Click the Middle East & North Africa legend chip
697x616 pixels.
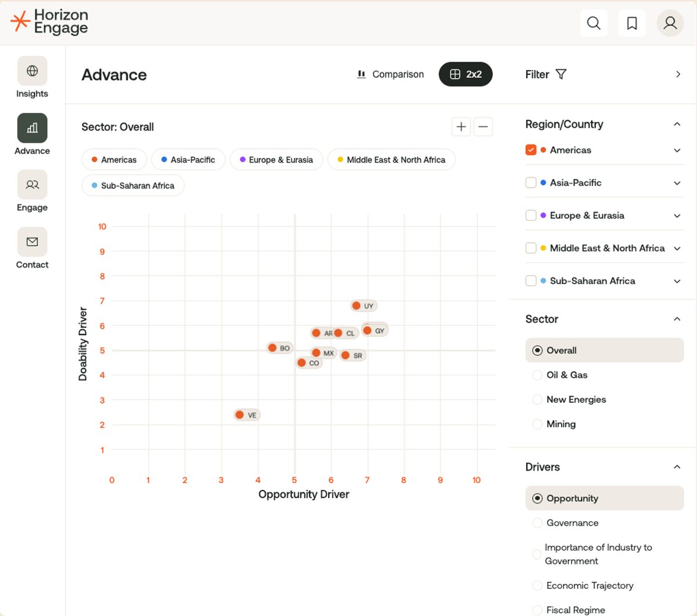(x=391, y=160)
